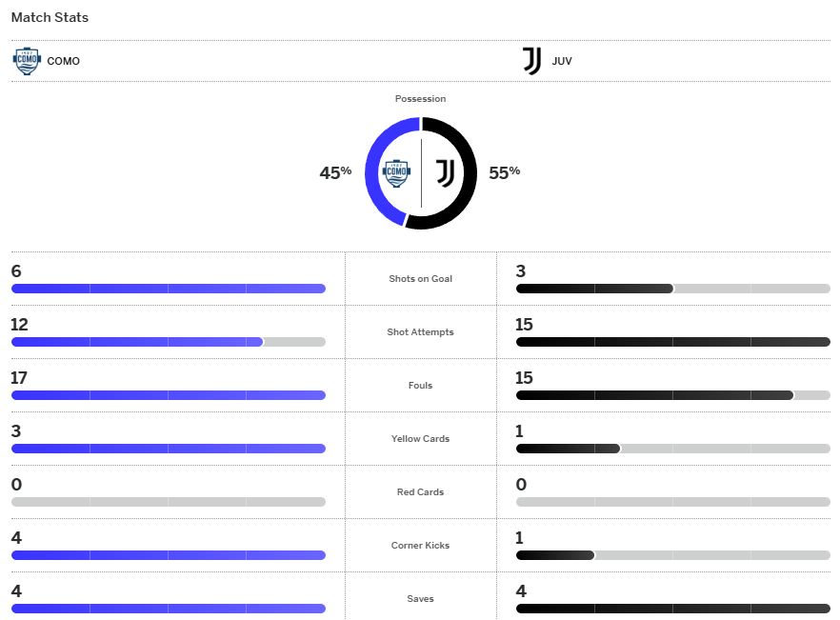The height and width of the screenshot is (620, 840).
Task: Click the Possession label
Action: [420, 99]
